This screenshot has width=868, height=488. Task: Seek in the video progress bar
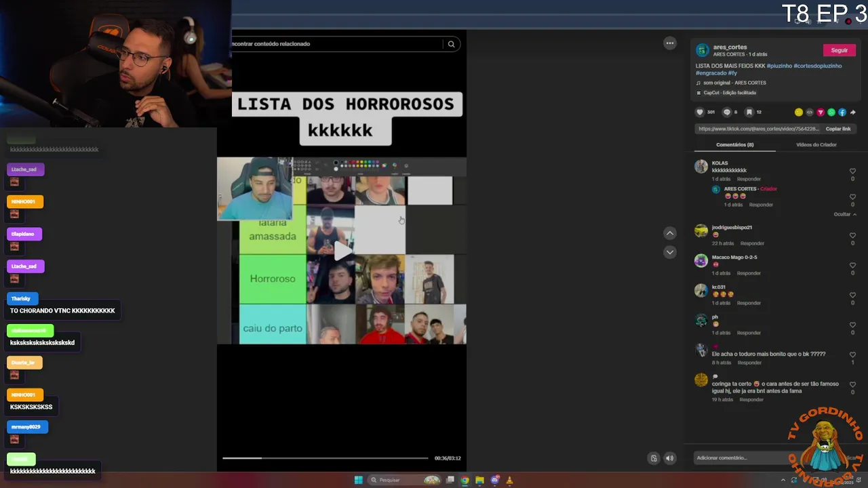pos(325,458)
